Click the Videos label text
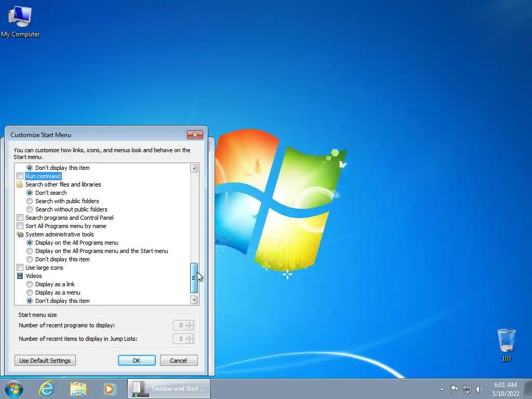Image resolution: width=532 pixels, height=399 pixels. pyautogui.click(x=34, y=276)
